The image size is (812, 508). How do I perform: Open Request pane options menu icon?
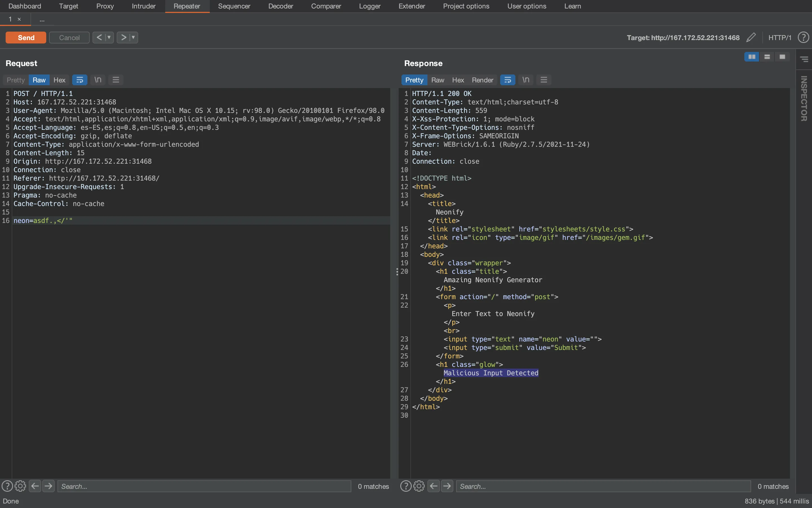[x=116, y=80]
